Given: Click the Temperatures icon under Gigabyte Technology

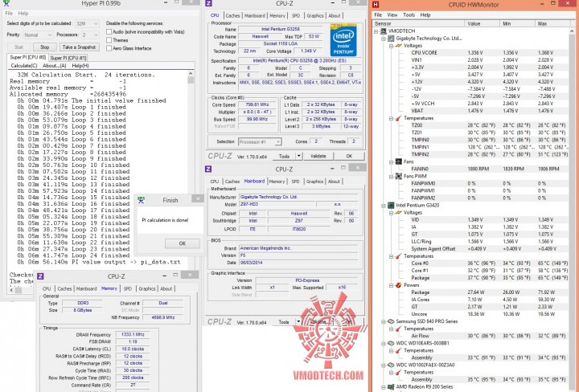Looking at the screenshot, I should click(398, 118).
